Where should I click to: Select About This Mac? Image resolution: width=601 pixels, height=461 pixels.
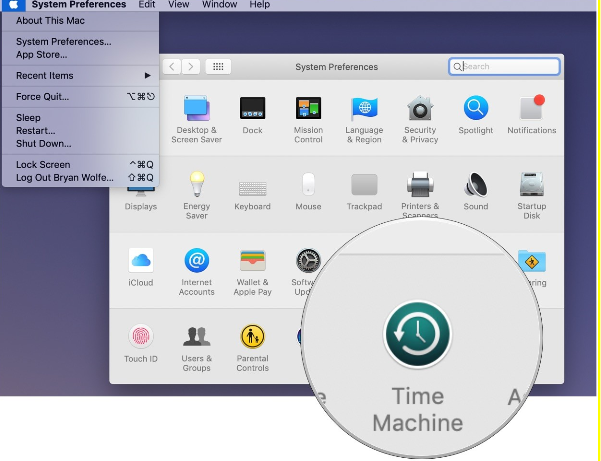[x=80, y=21]
